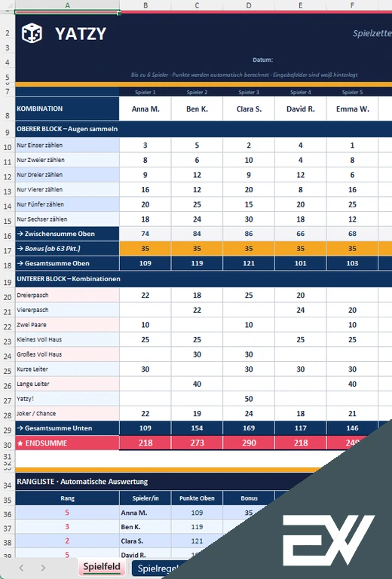Select row 10 header
Image resolution: width=392 pixels, height=579 pixels.
point(8,146)
